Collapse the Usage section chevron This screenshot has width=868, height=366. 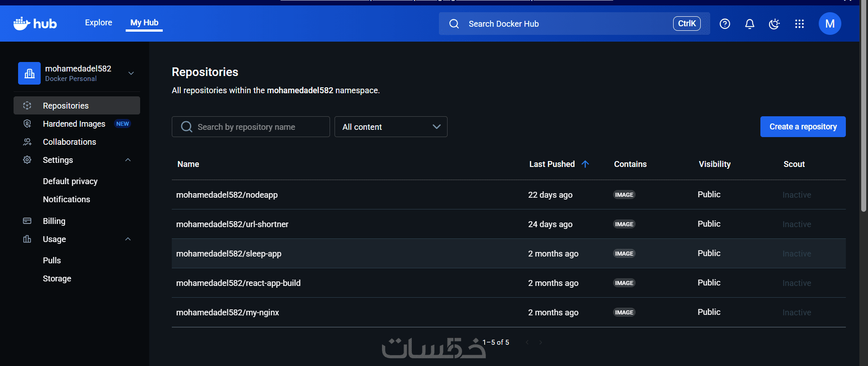pyautogui.click(x=128, y=239)
